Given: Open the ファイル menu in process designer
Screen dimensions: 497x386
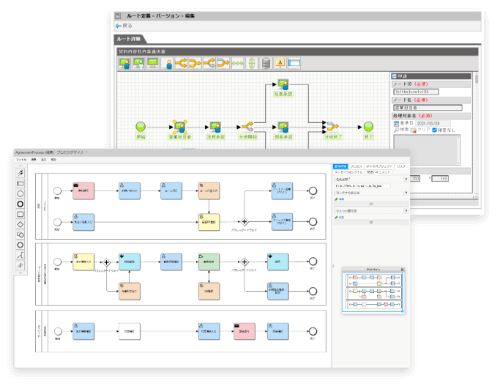Looking at the screenshot, I should (21, 160).
